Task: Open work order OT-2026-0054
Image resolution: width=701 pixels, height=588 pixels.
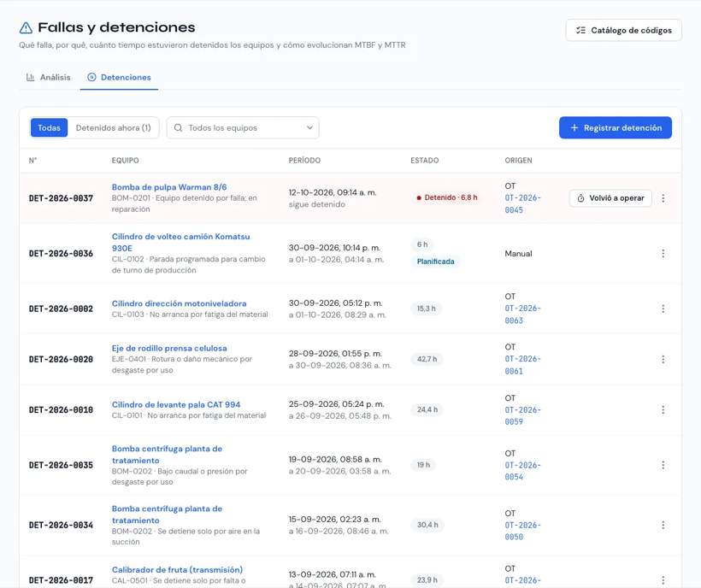Action: [522, 471]
